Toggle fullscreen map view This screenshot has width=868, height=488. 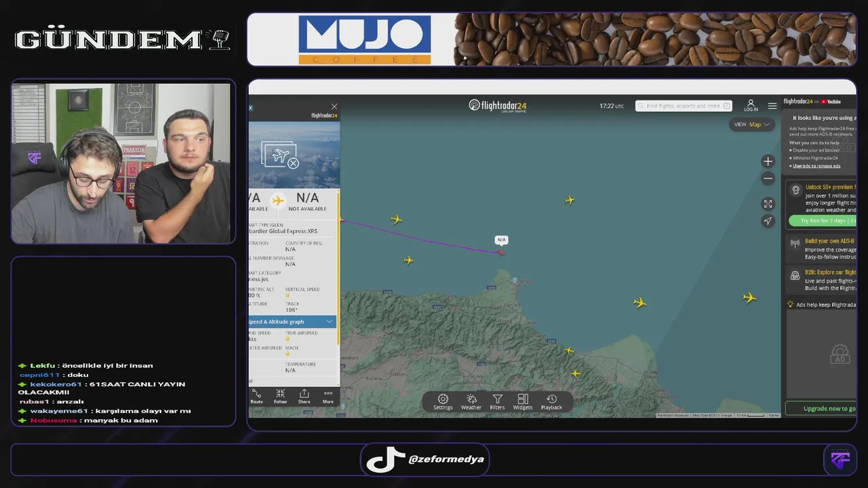click(x=768, y=203)
